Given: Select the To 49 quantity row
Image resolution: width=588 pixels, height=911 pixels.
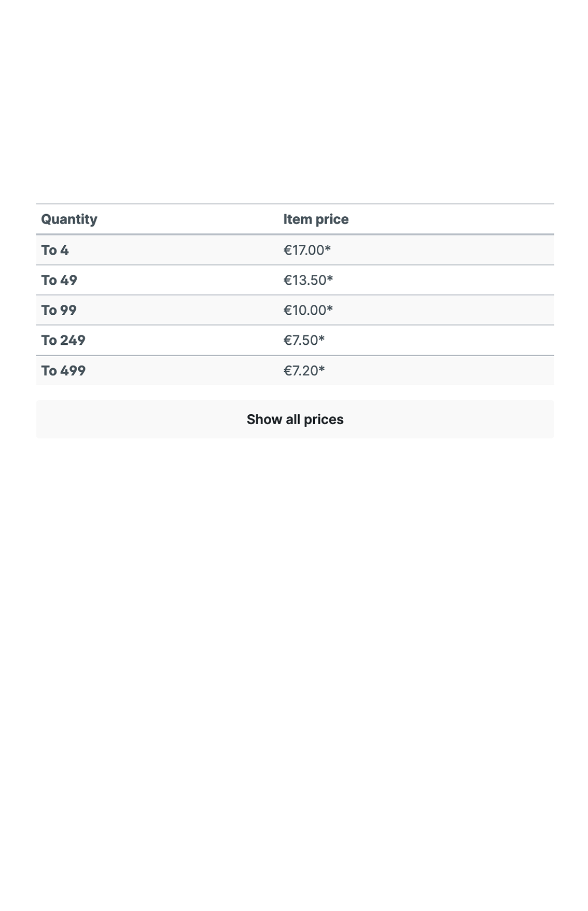Looking at the screenshot, I should (295, 280).
